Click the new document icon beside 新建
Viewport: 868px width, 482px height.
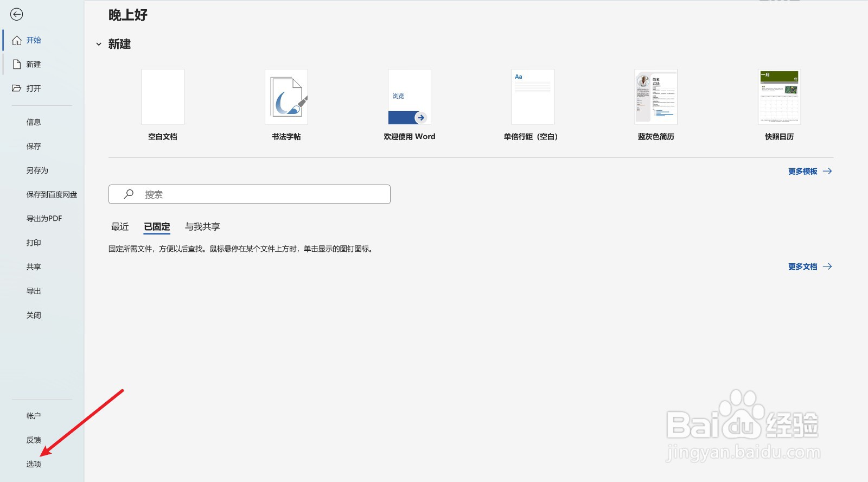(x=17, y=64)
